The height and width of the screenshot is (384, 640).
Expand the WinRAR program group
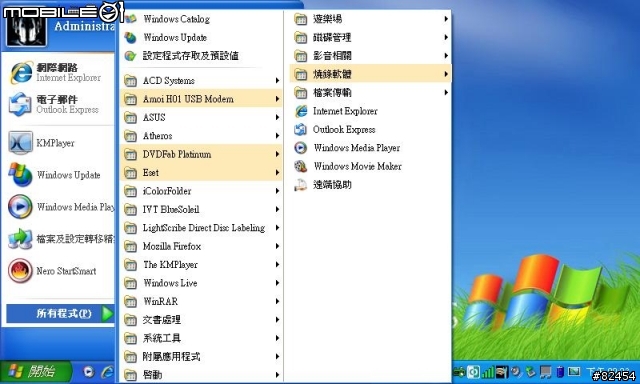point(201,301)
